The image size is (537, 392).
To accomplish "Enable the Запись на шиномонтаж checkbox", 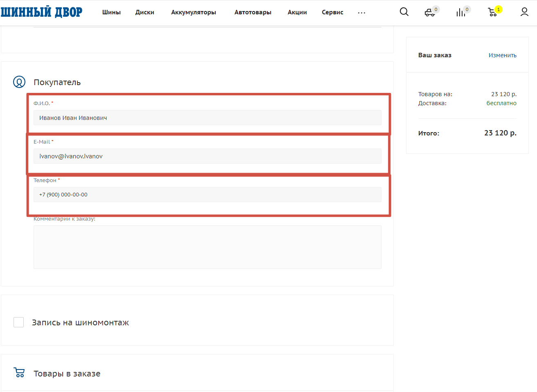I will (x=19, y=322).
